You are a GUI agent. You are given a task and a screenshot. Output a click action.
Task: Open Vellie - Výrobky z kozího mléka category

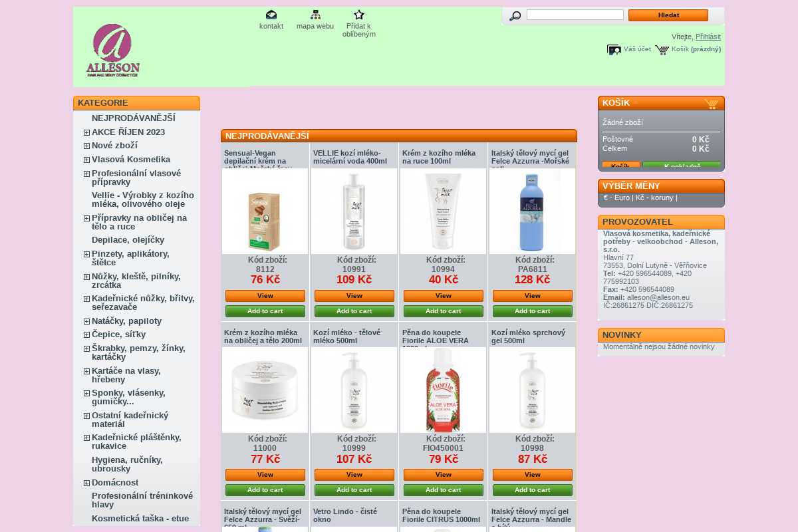click(x=143, y=199)
